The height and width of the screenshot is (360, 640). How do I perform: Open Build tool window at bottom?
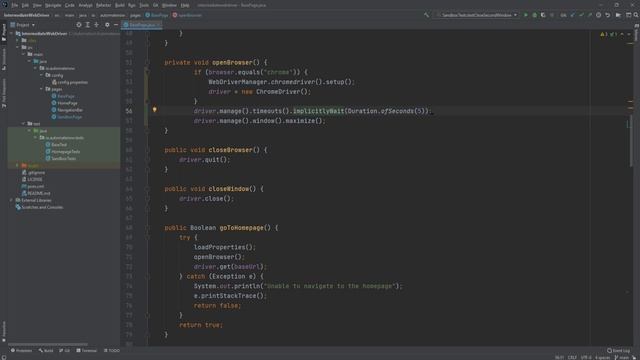46,351
